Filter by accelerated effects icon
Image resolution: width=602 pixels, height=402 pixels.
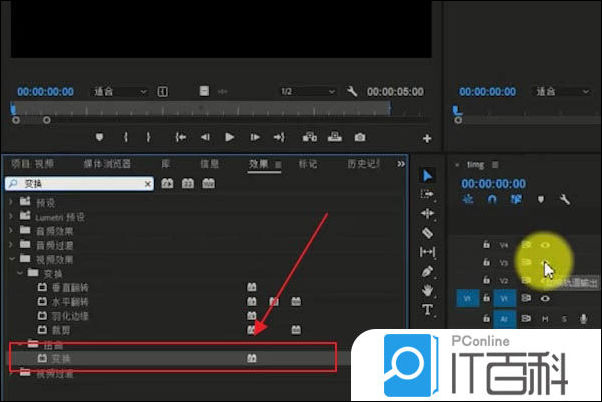click(x=167, y=183)
